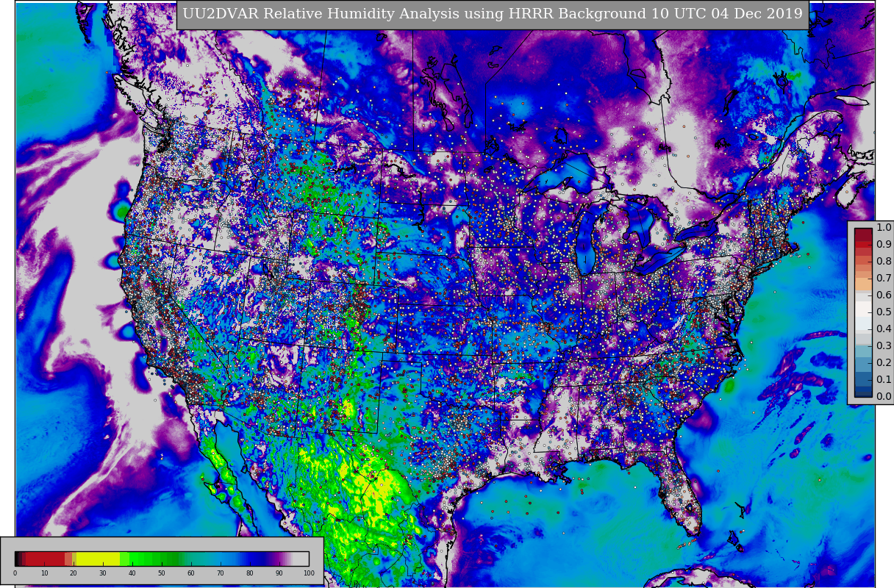
Task: Click the 0.6 label on the vertical colorbar
Action: click(884, 295)
